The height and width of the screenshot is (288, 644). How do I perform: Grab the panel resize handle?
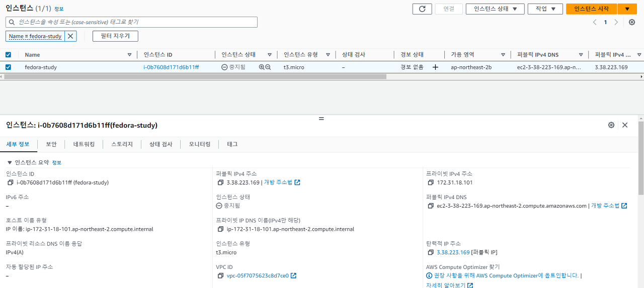tap(321, 119)
